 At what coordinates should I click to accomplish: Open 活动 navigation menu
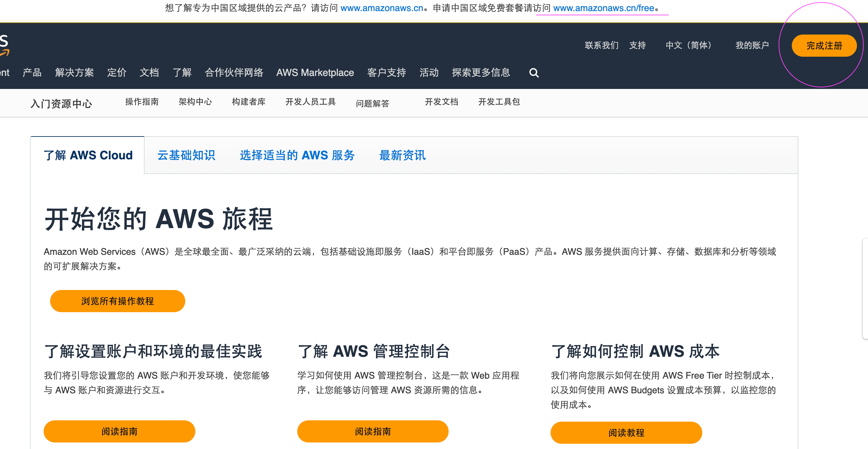[429, 73]
